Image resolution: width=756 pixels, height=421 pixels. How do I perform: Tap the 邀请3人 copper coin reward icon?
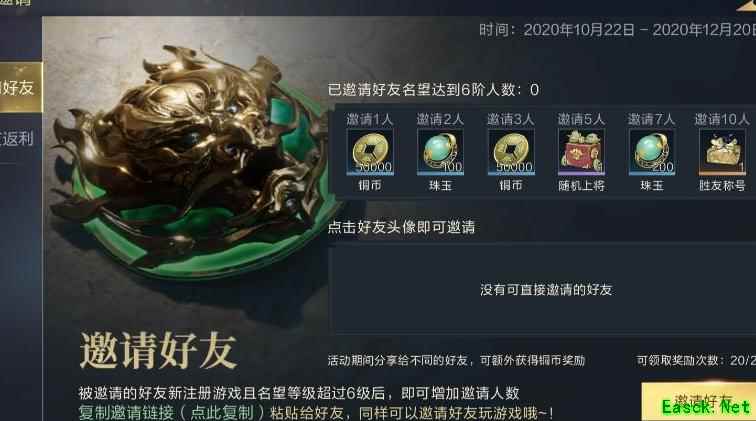511,152
